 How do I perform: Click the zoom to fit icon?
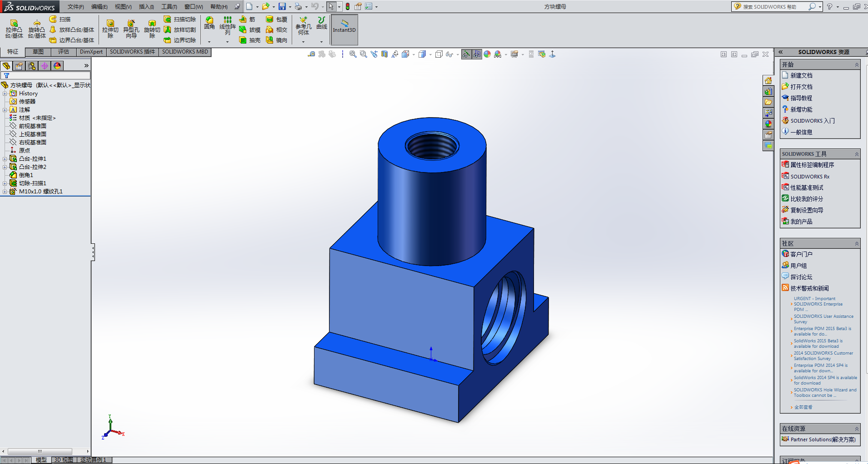tap(353, 54)
